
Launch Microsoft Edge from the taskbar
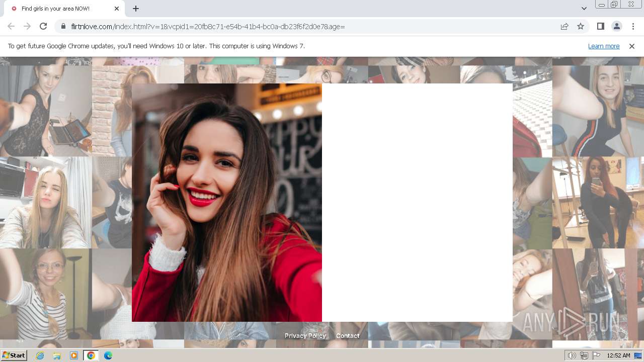(x=108, y=355)
